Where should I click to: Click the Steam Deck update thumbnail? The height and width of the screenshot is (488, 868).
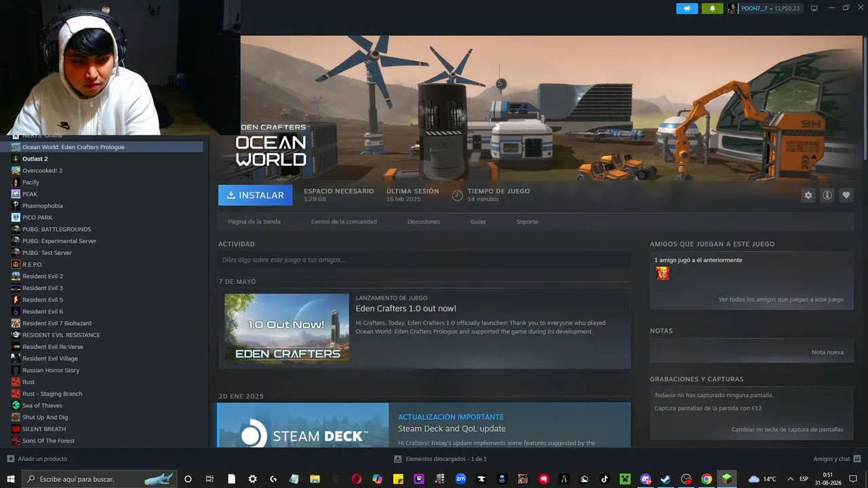tap(303, 426)
